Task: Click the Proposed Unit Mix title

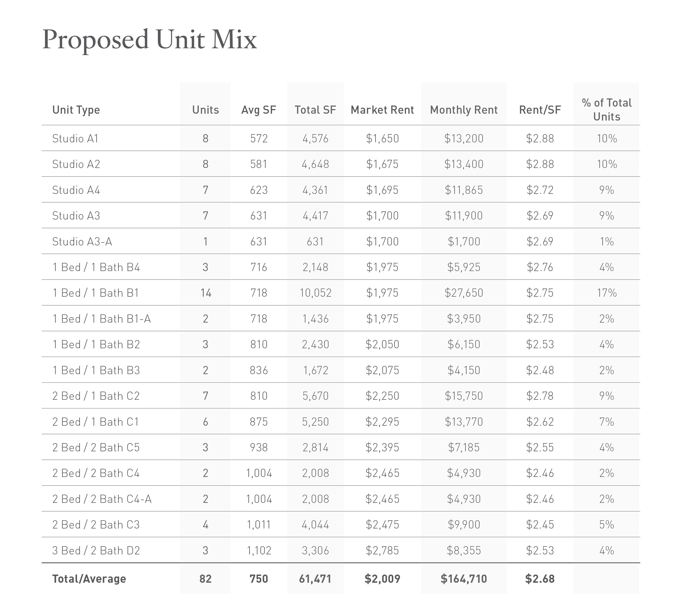Action: click(x=149, y=40)
